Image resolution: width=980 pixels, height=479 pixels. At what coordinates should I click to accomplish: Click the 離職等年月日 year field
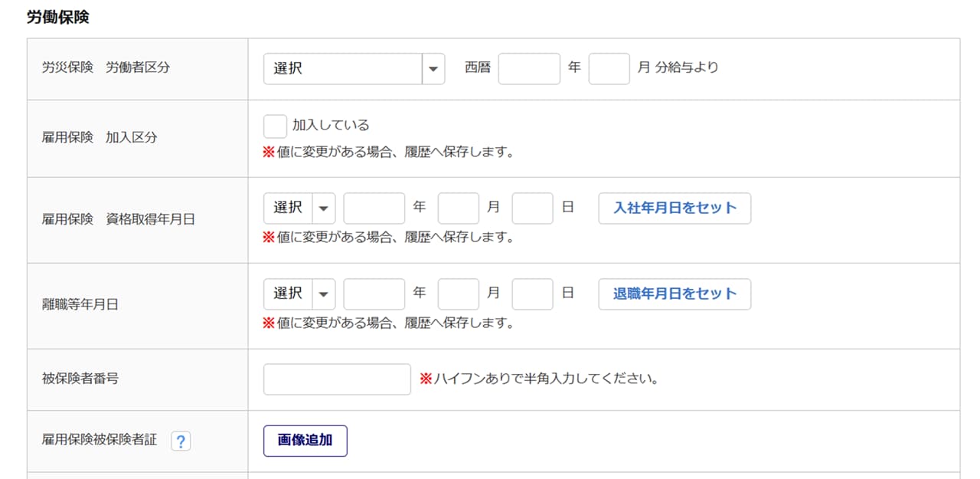[374, 294]
